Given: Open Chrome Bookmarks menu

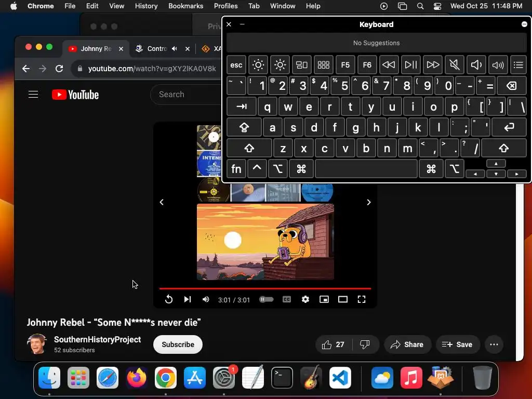Looking at the screenshot, I should [x=185, y=6].
